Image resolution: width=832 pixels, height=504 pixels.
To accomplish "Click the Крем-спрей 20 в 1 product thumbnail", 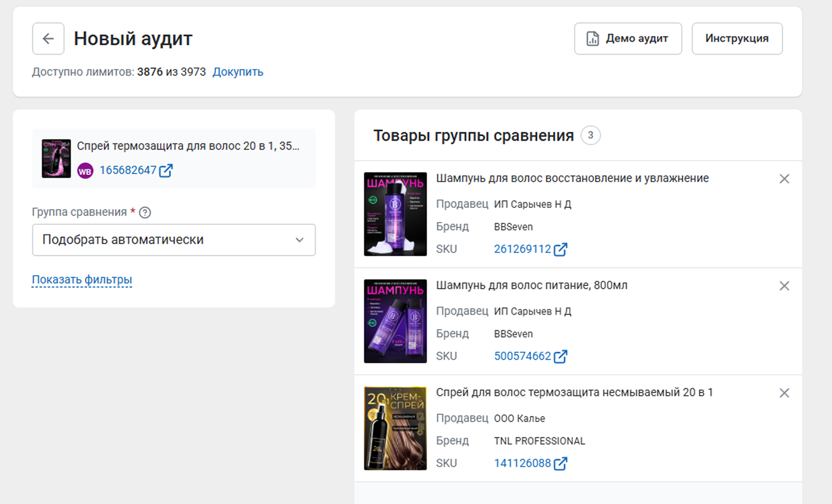I will [x=395, y=428].
